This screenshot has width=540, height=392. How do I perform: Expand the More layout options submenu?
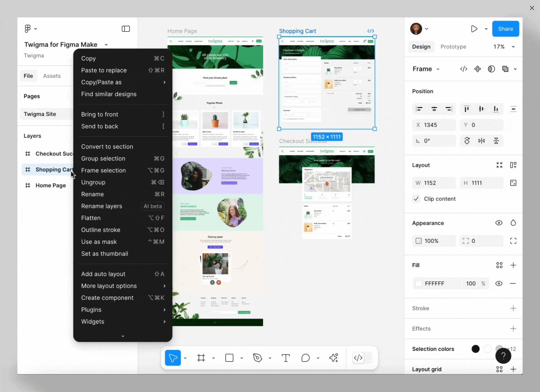(x=123, y=286)
